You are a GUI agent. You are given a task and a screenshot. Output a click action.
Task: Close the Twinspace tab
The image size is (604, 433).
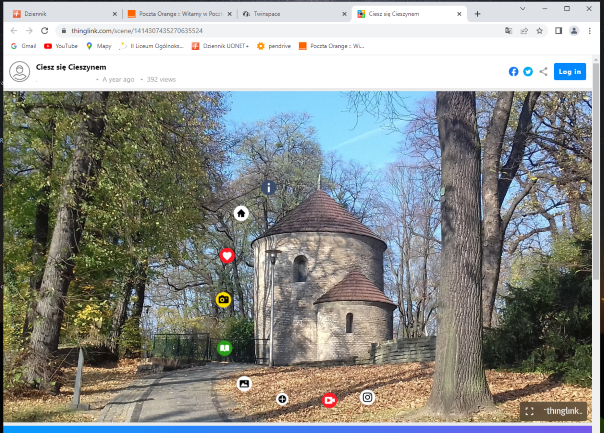point(344,14)
